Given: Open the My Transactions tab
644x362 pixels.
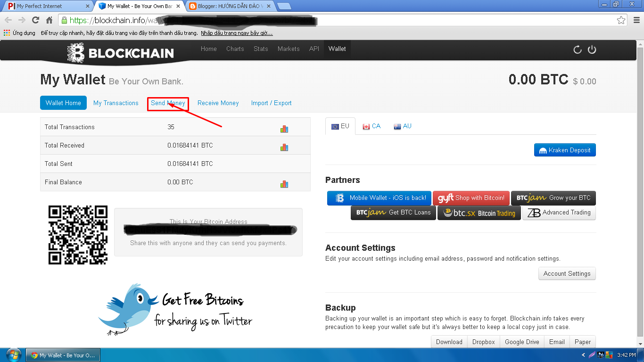Looking at the screenshot, I should 116,103.
